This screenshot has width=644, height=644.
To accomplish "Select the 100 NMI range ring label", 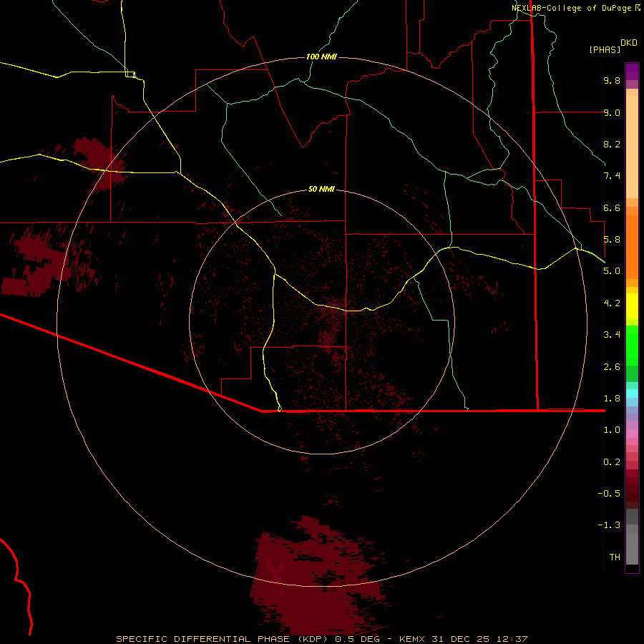I will point(321,57).
